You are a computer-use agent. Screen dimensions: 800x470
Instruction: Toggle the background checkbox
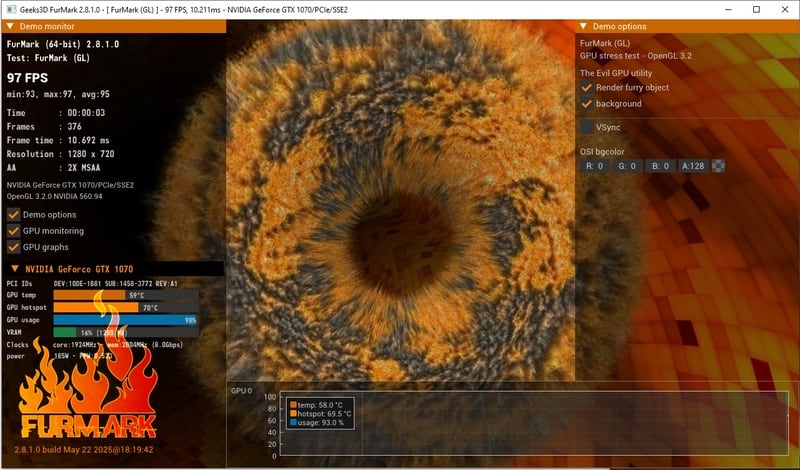587,104
